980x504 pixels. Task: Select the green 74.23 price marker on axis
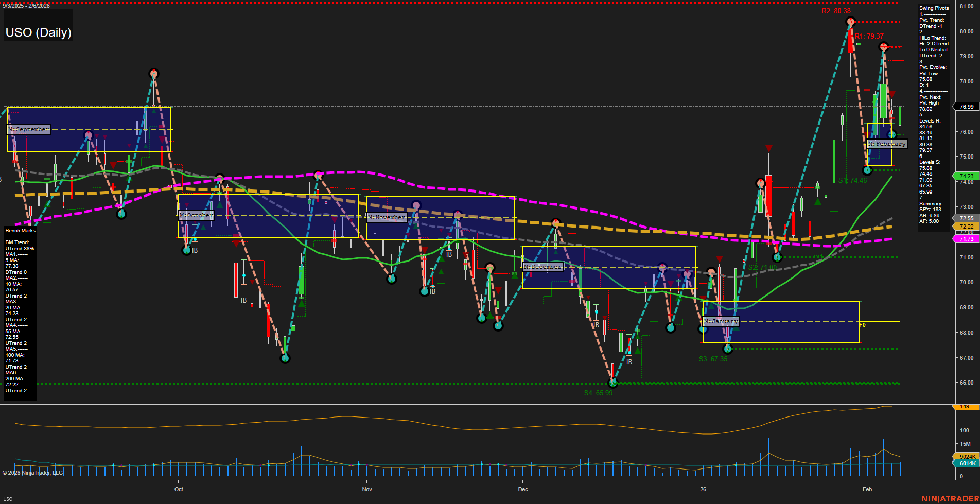pyautogui.click(x=966, y=176)
